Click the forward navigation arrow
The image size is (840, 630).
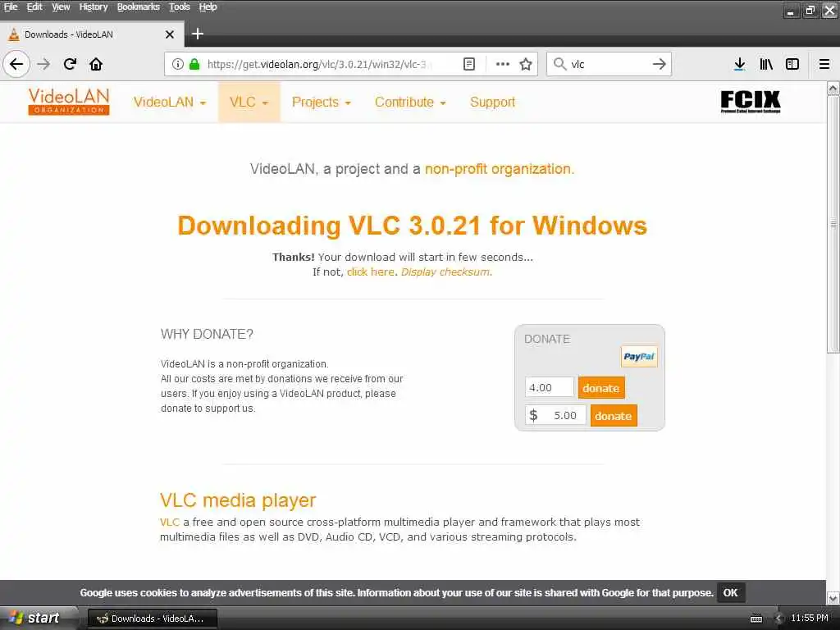coord(43,64)
